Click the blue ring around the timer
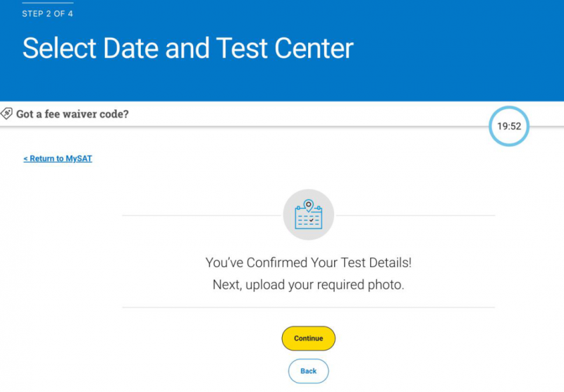The height and width of the screenshot is (392, 564). tap(509, 107)
